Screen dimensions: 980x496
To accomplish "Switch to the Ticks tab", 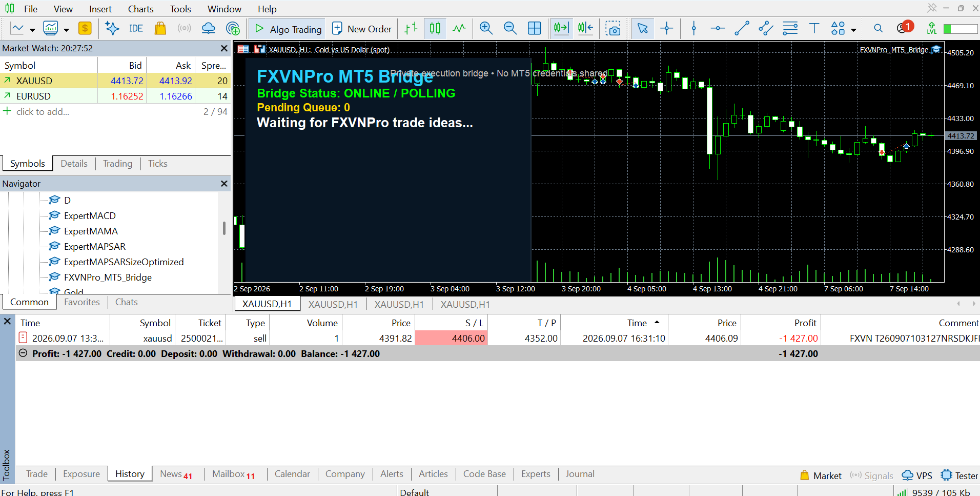I will [158, 163].
